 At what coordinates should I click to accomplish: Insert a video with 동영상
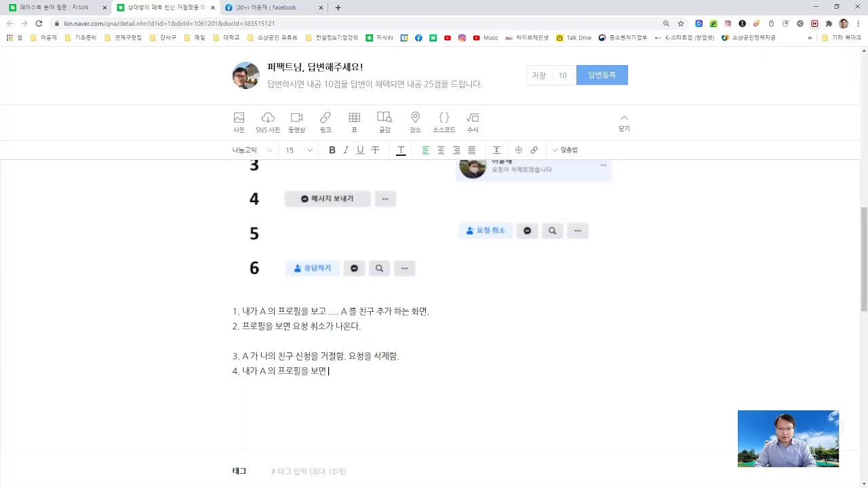296,123
